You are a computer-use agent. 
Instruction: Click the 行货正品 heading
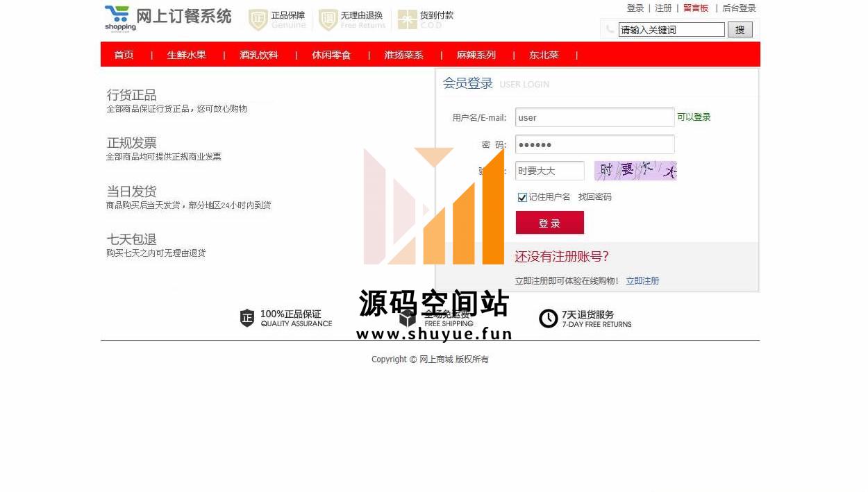(131, 94)
